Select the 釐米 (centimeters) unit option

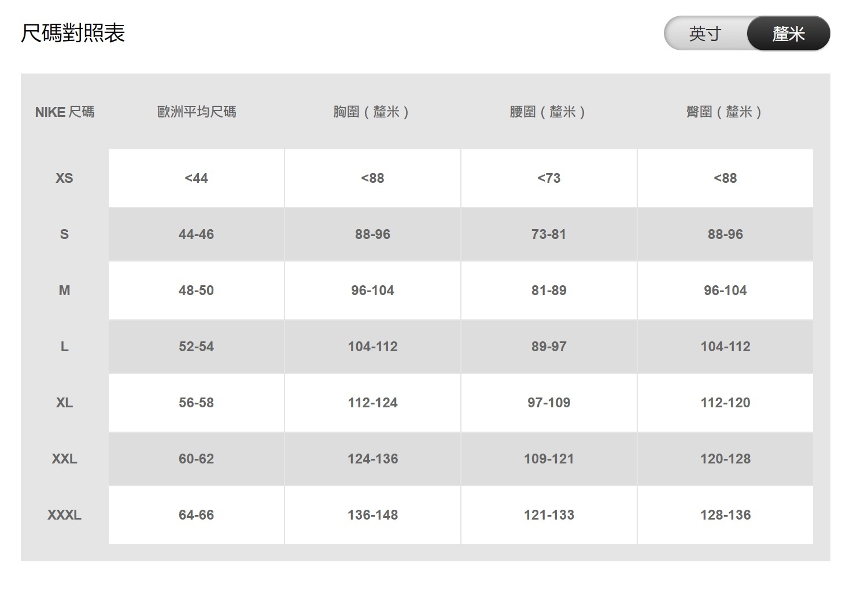click(x=788, y=34)
